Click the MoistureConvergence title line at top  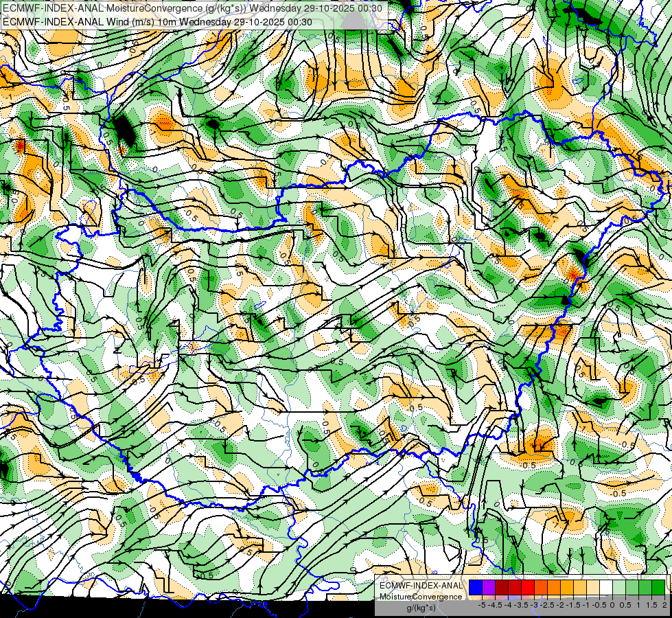pos(192,8)
